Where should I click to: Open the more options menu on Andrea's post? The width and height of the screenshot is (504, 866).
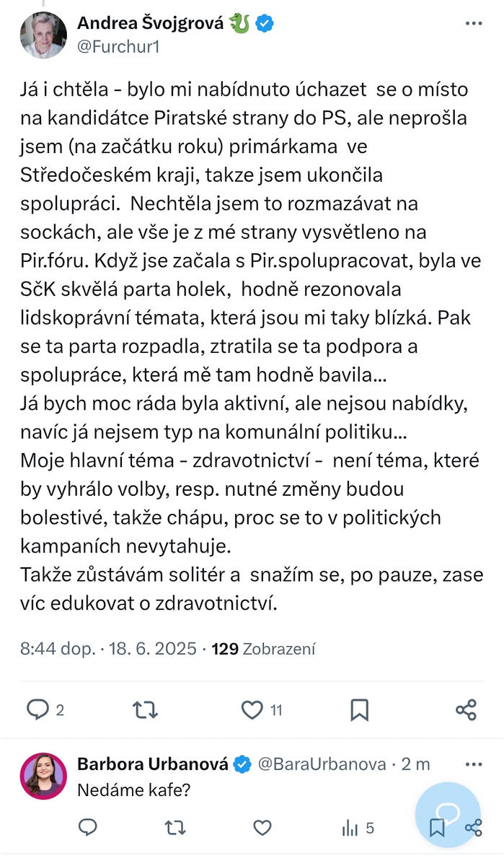click(473, 24)
